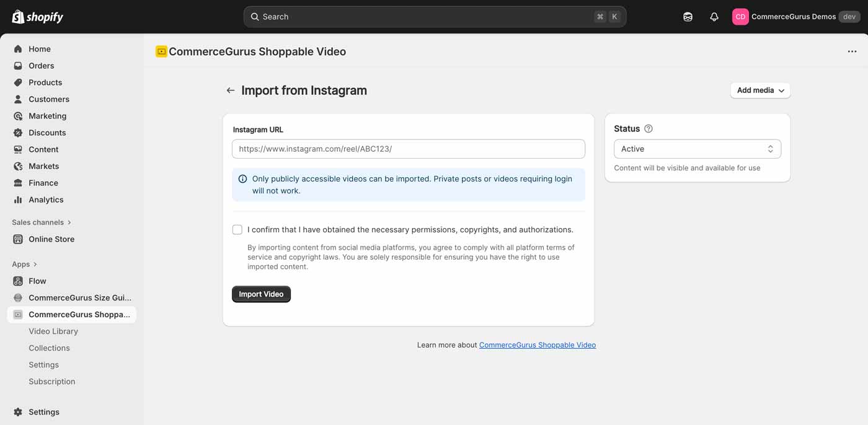
Task: Open the Analytics section
Action: point(46,199)
